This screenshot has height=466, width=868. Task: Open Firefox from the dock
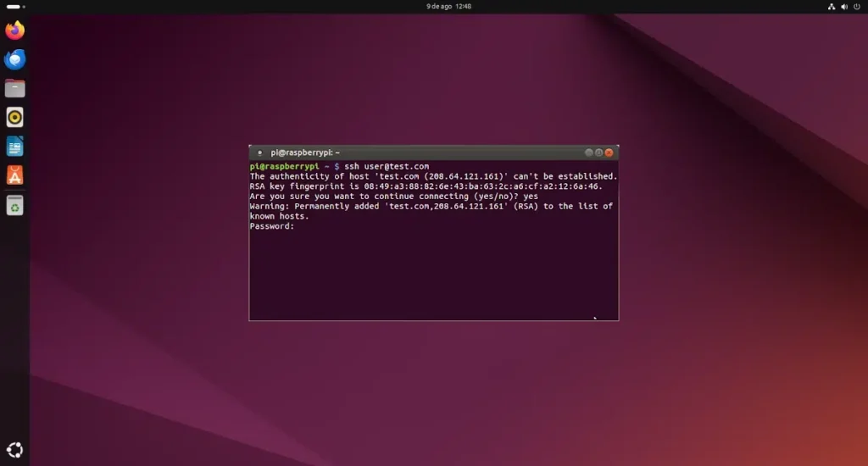pyautogui.click(x=14, y=31)
